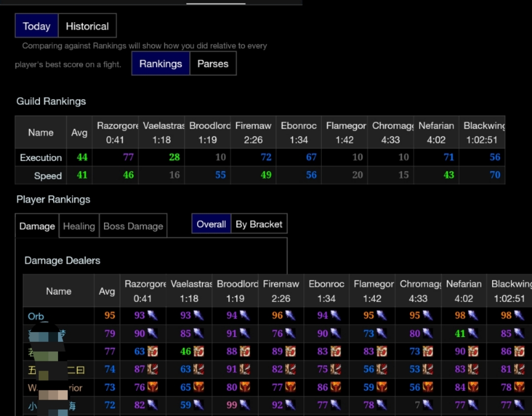Switch to the Boss Damage tab

coord(133,226)
